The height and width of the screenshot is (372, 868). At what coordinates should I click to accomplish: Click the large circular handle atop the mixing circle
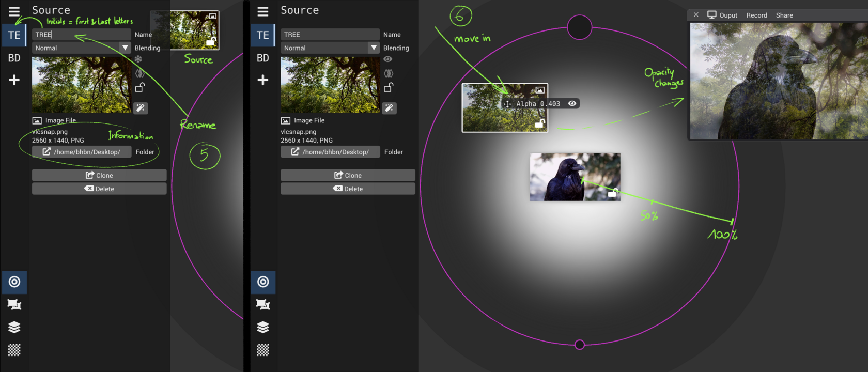click(x=579, y=27)
